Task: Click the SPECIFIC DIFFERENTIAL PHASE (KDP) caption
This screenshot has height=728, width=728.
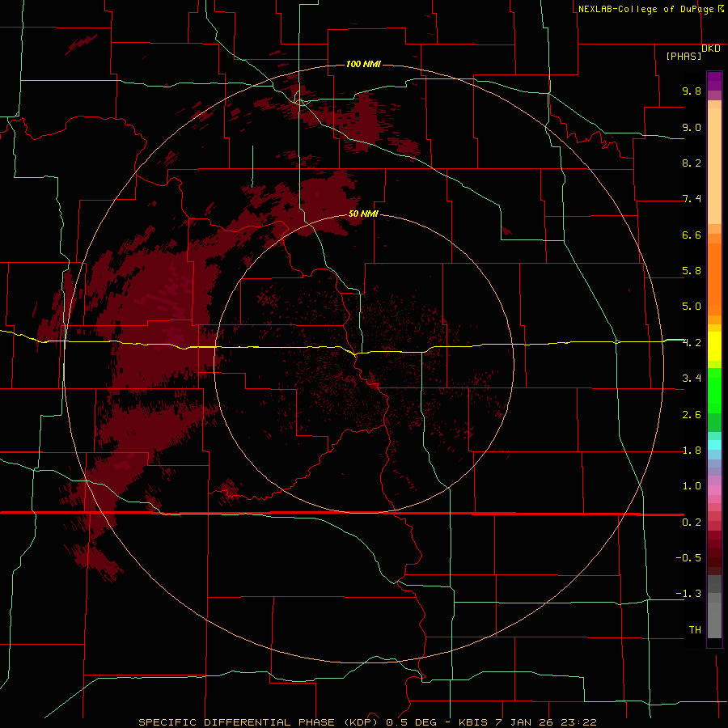Action: click(x=257, y=722)
